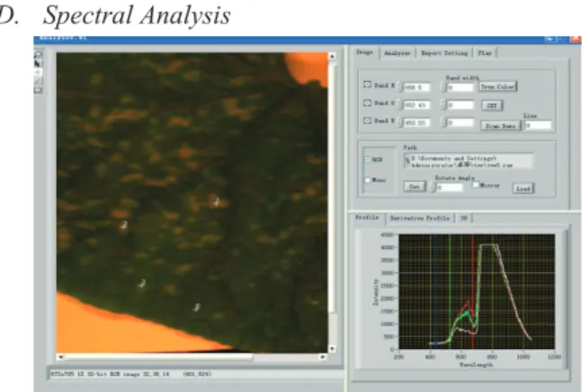The width and height of the screenshot is (582, 392).
Task: Click the Rotate Angle stepper arrows
Action: click(x=433, y=187)
